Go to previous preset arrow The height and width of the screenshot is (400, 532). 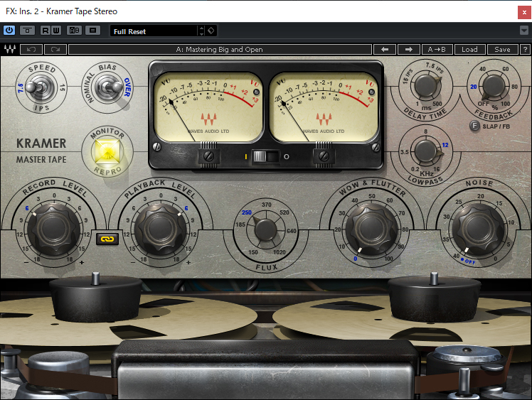[385, 50]
